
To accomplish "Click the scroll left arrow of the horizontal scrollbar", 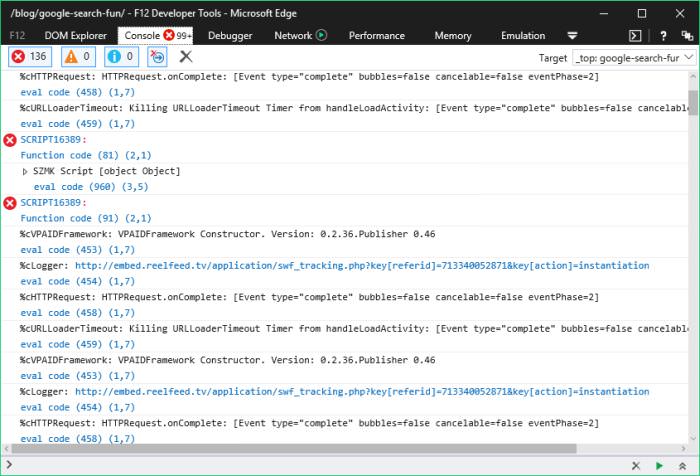I will click(6, 448).
